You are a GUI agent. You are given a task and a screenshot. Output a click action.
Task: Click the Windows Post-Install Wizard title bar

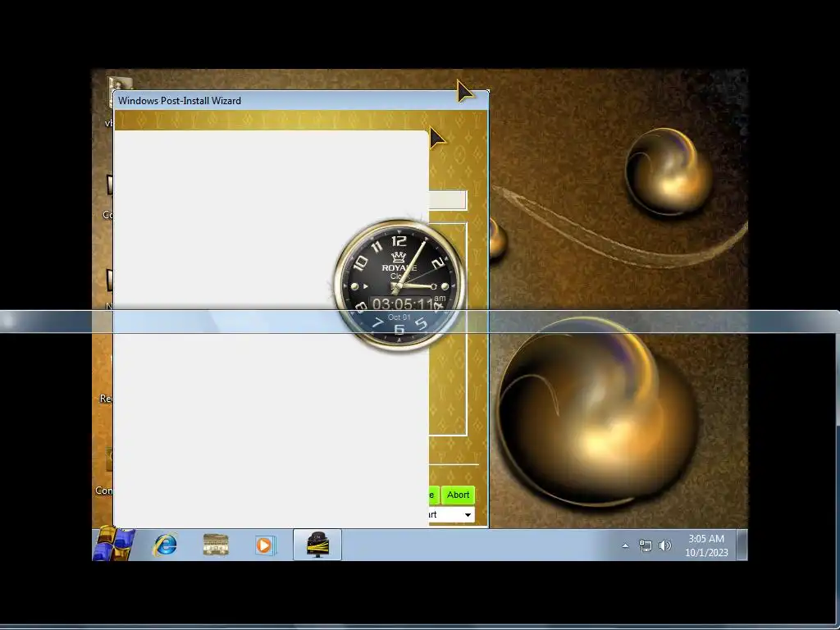(300, 101)
